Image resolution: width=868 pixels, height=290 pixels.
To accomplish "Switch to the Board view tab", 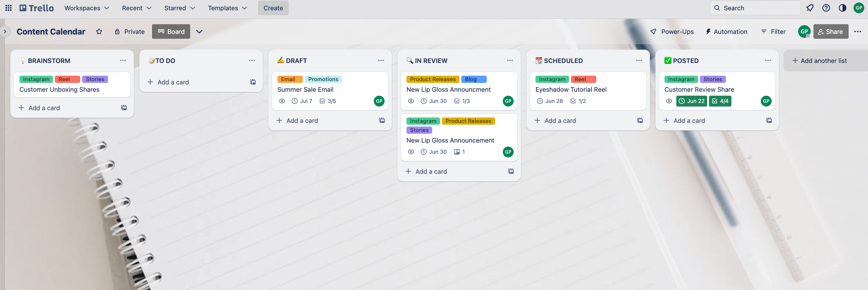I will 171,31.
